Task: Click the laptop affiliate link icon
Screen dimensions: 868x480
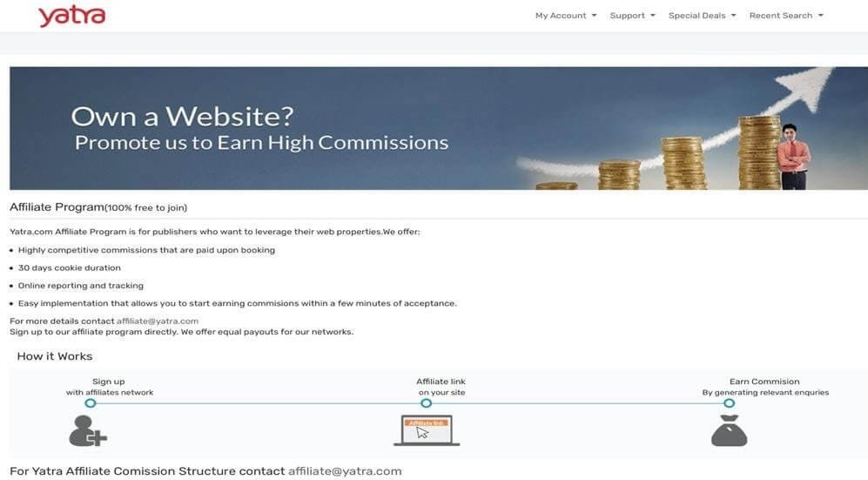Action: 427,430
